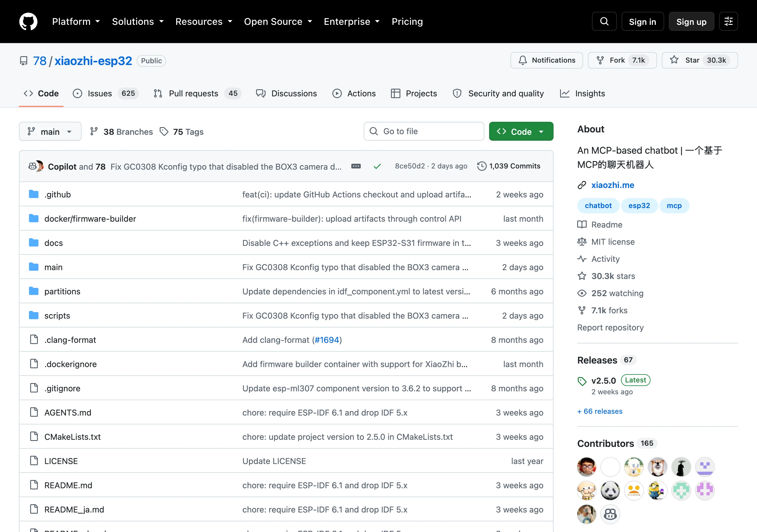Expand the Open Source menu
757x532 pixels.
click(278, 22)
